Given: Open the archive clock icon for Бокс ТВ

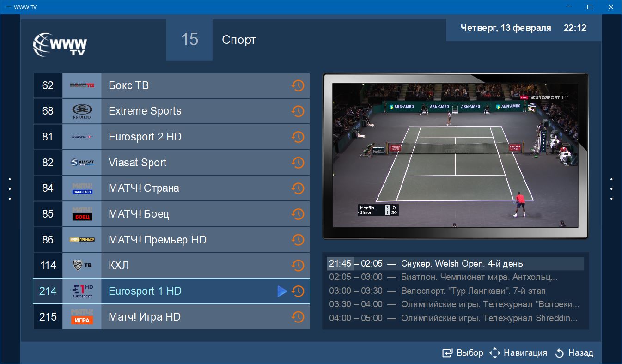Looking at the screenshot, I should tap(298, 85).
